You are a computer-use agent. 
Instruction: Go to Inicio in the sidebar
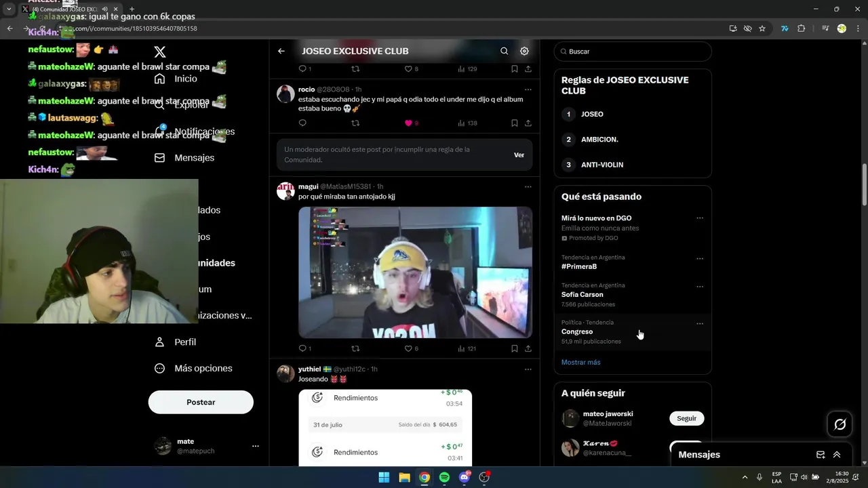tap(176, 79)
